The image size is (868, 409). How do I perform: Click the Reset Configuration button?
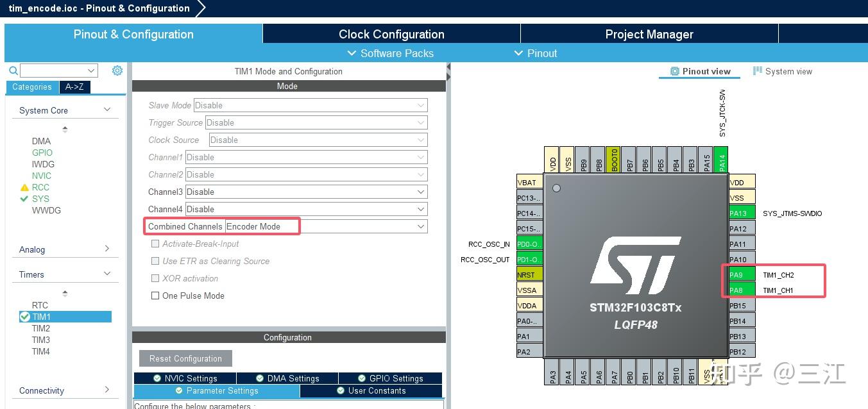coord(185,358)
